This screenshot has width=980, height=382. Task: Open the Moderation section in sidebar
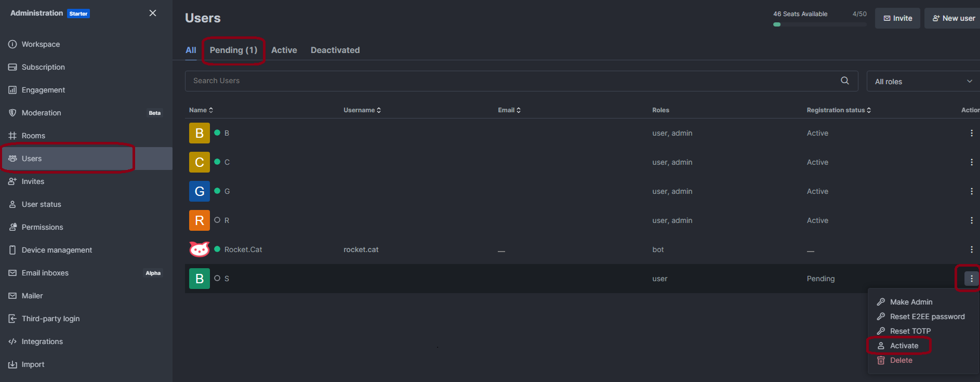tap(41, 113)
